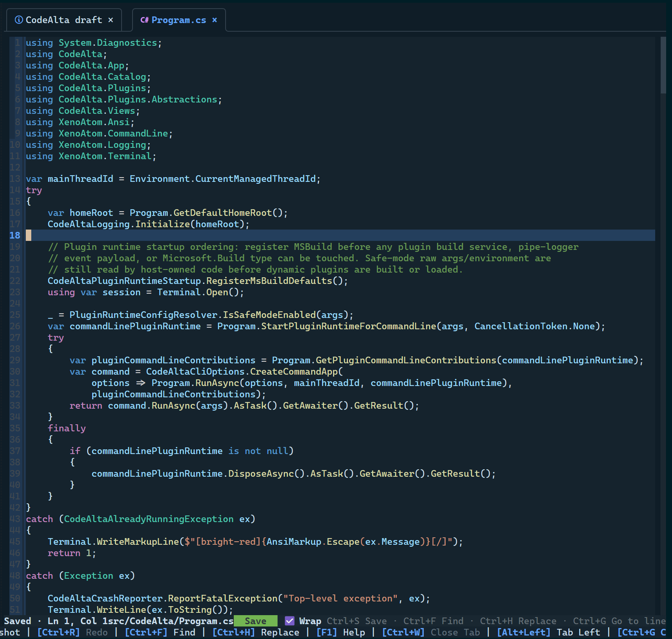Click the 'Ctrl+G Go to line' hint
672x639 pixels.
619,621
